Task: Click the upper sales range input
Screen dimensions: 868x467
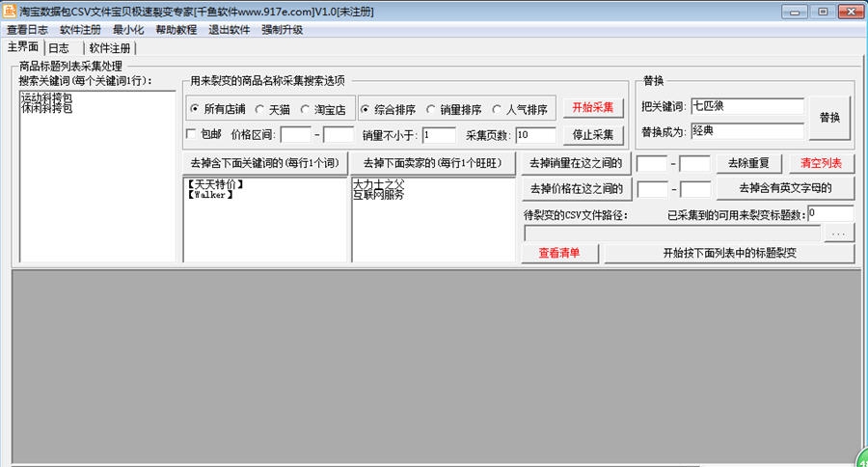Action: point(694,163)
